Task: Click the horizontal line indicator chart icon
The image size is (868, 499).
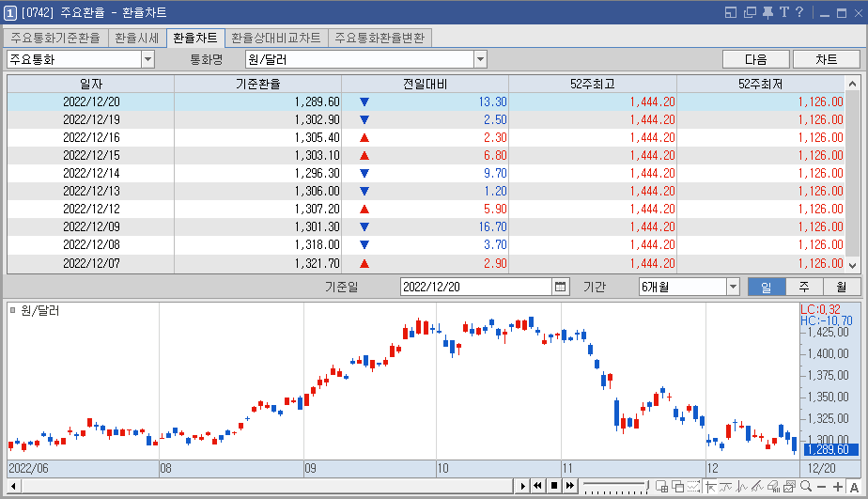Action: pyautogui.click(x=726, y=486)
